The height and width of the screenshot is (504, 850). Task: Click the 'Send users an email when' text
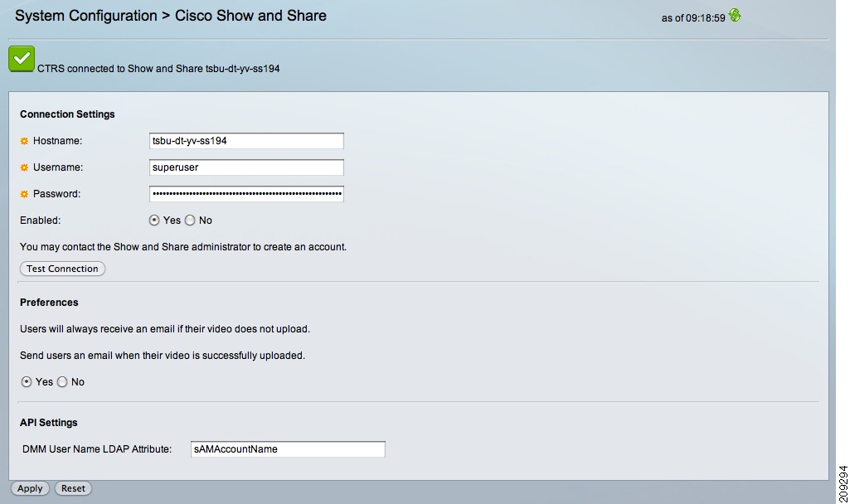click(x=163, y=356)
